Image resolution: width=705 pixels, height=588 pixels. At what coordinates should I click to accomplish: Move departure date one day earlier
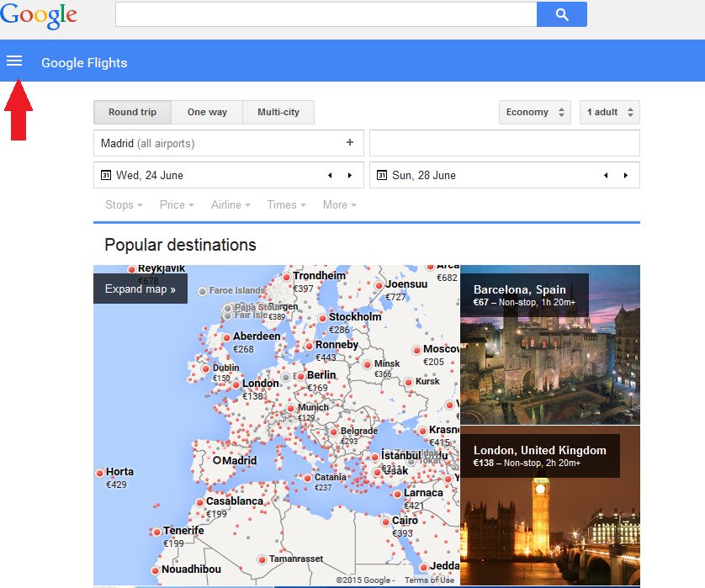[330, 175]
